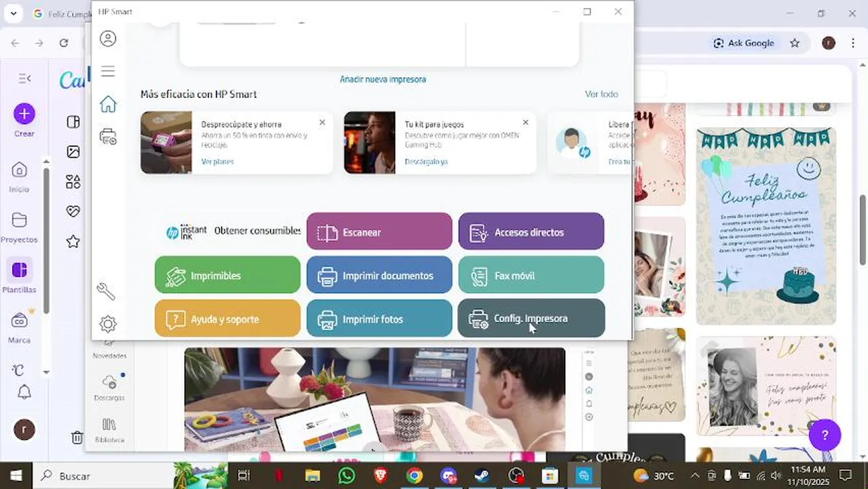Open the weather 30°C widget
The image size is (868, 489).
(653, 475)
